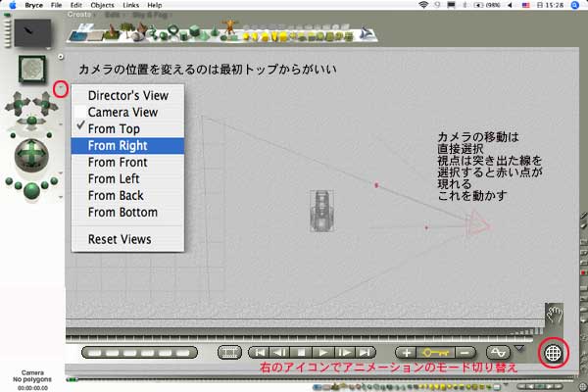Switch to the Edit palette tab
588x392 pixels.
pyautogui.click(x=113, y=15)
